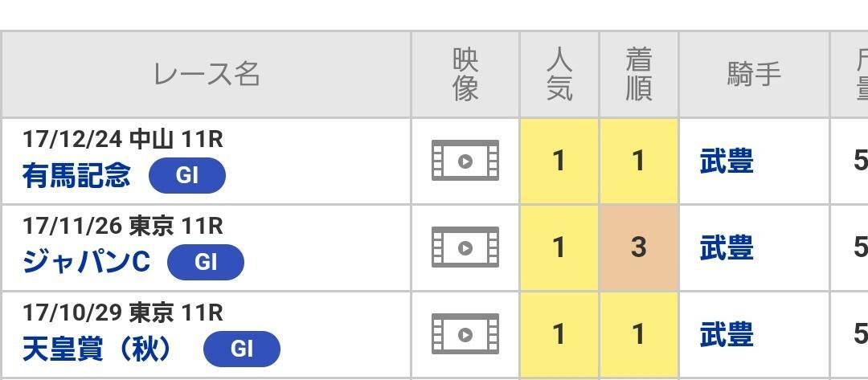Viewport: 868px width, 380px height.
Task: Click the yellow 着順 cell for 有馬記念
Action: point(638,161)
